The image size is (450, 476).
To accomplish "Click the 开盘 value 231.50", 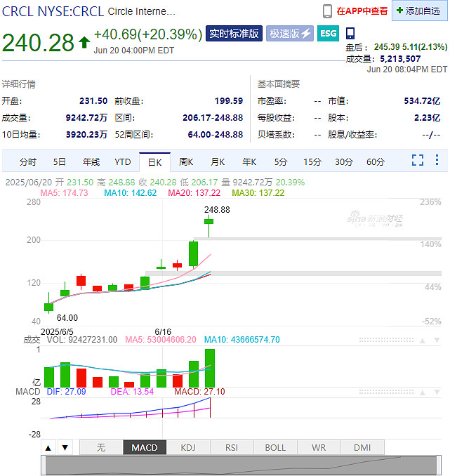I will tap(93, 101).
